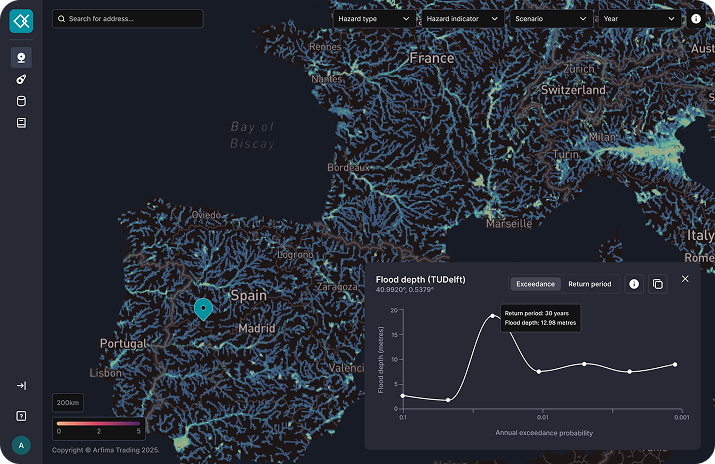Expand the Year dropdown
Image resolution: width=715 pixels, height=464 pixels.
[x=639, y=19]
